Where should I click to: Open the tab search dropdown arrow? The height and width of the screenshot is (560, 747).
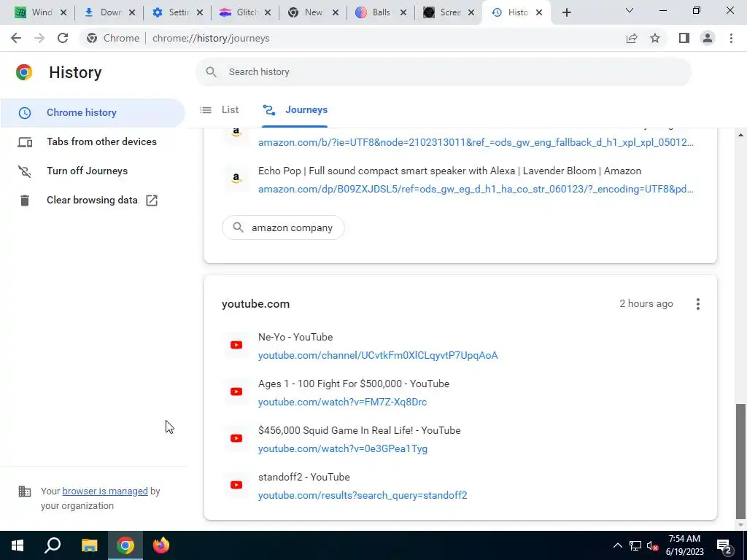(x=630, y=10)
